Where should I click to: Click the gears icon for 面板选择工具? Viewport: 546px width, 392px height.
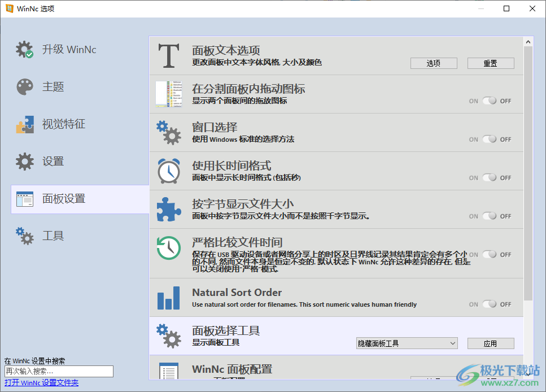(x=169, y=336)
